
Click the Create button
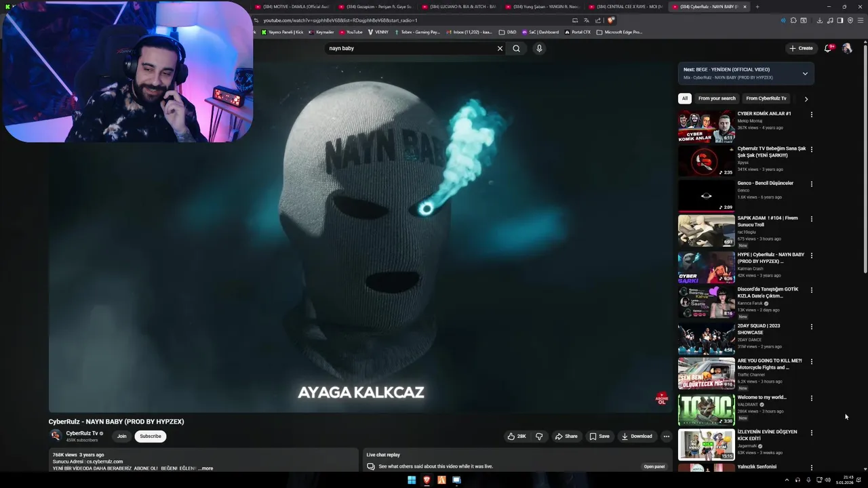(x=801, y=48)
